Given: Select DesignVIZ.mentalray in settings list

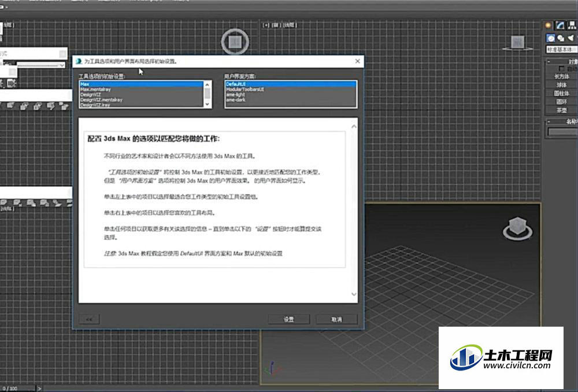Looking at the screenshot, I should tap(141, 99).
